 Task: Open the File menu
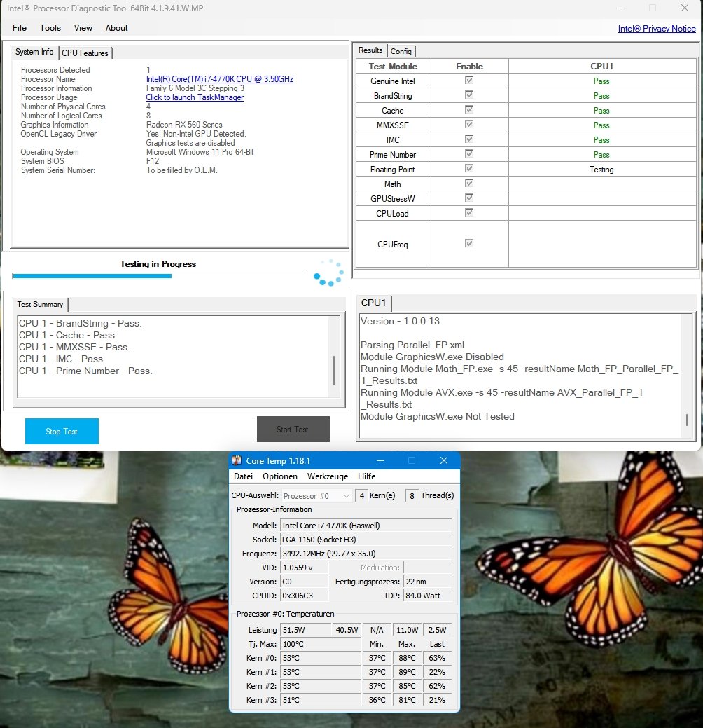[19, 28]
